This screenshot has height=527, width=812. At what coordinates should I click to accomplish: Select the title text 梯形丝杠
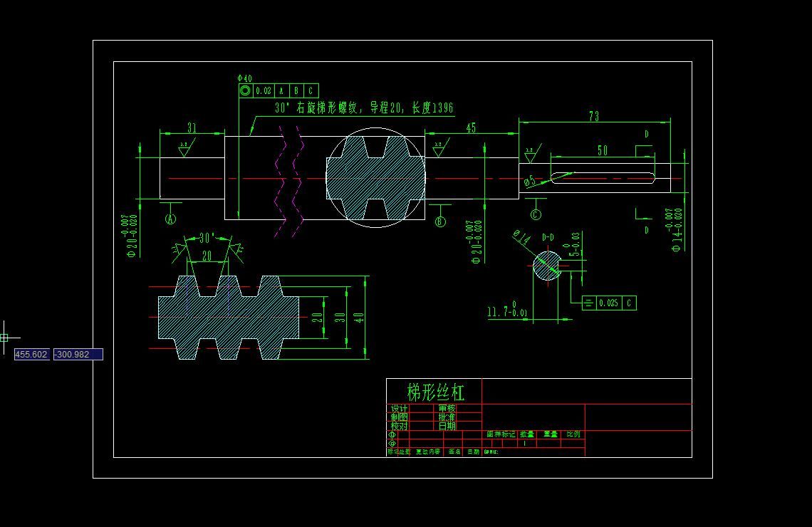point(434,392)
